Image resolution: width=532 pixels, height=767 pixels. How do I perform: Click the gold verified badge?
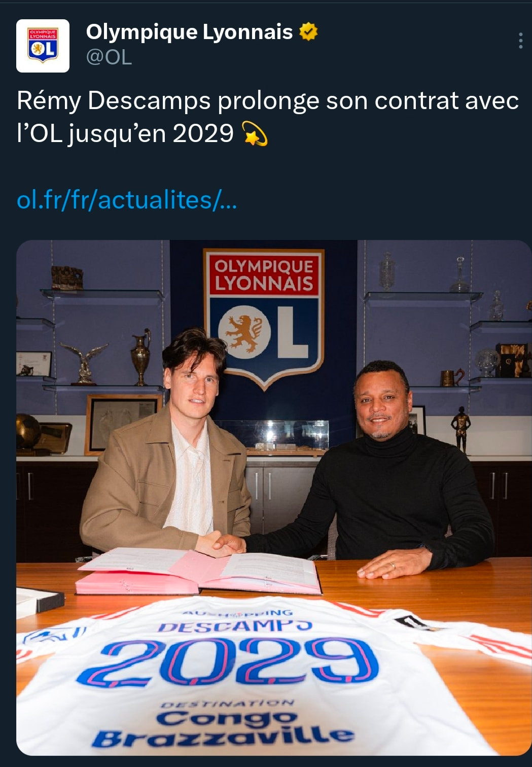[308, 32]
